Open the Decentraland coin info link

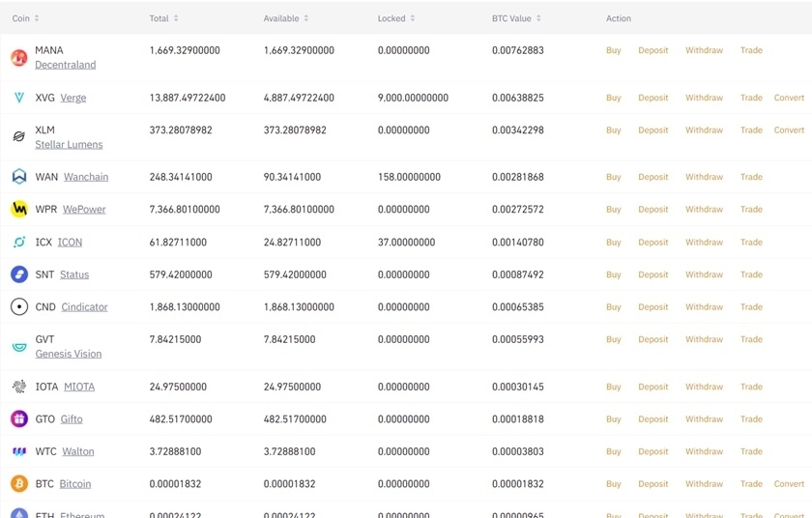(66, 65)
